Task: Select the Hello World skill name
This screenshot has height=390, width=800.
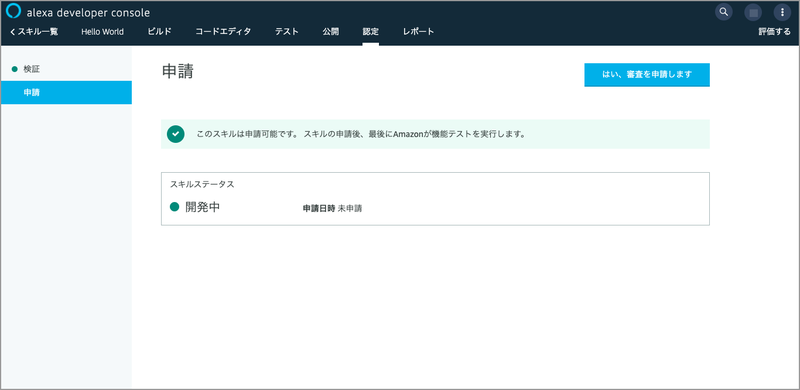Action: click(x=102, y=32)
